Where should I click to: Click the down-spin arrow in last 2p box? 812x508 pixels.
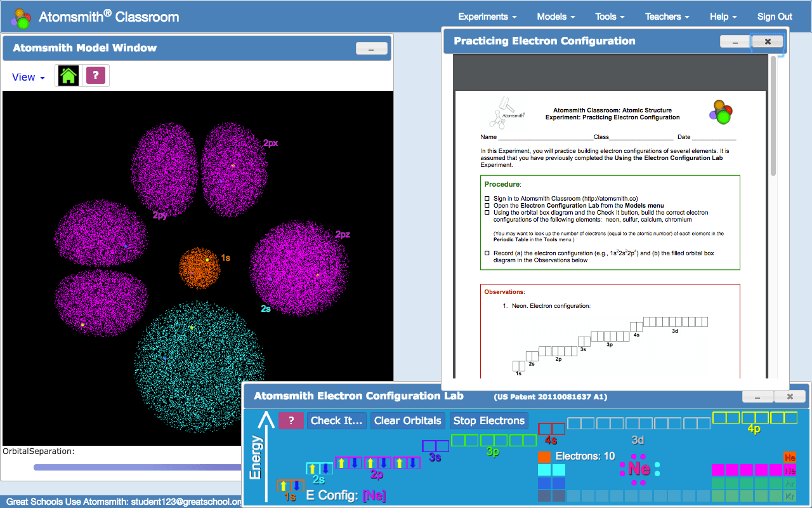pos(413,462)
